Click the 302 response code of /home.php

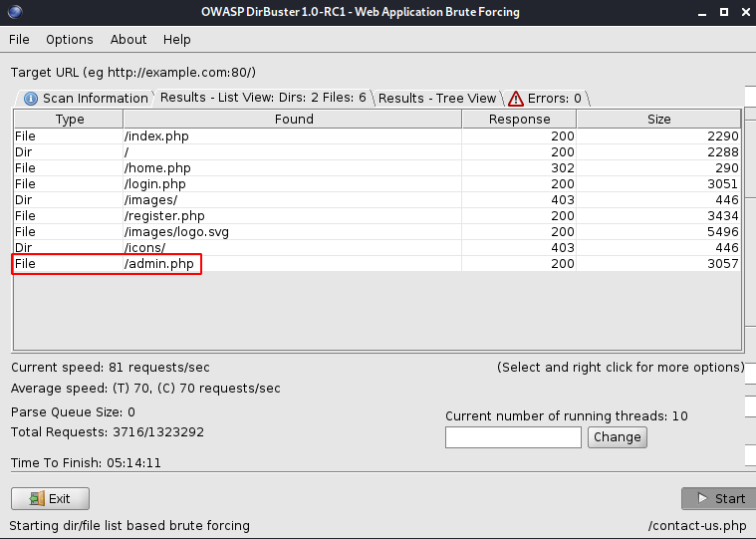562,167
